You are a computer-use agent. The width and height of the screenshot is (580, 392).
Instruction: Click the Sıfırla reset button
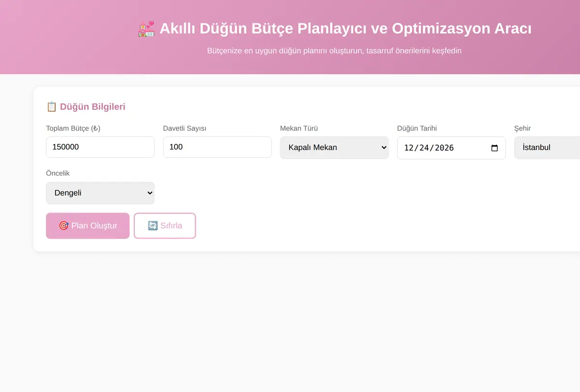[x=165, y=226]
